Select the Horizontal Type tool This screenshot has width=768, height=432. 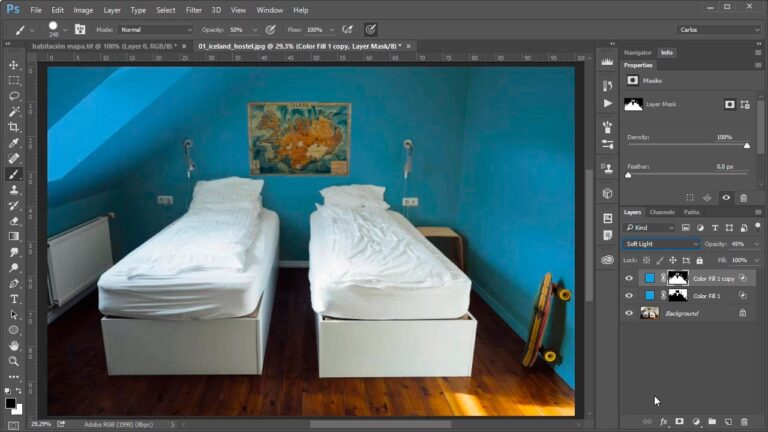point(14,299)
